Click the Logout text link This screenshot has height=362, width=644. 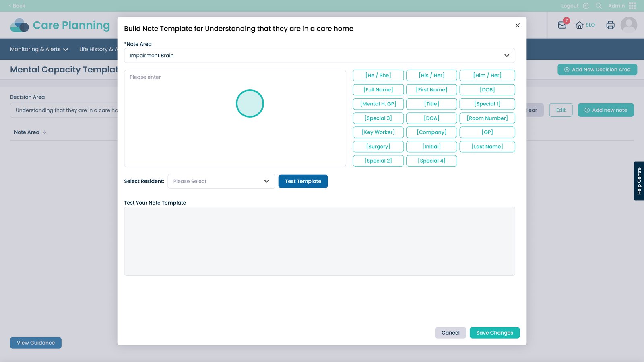(x=570, y=6)
